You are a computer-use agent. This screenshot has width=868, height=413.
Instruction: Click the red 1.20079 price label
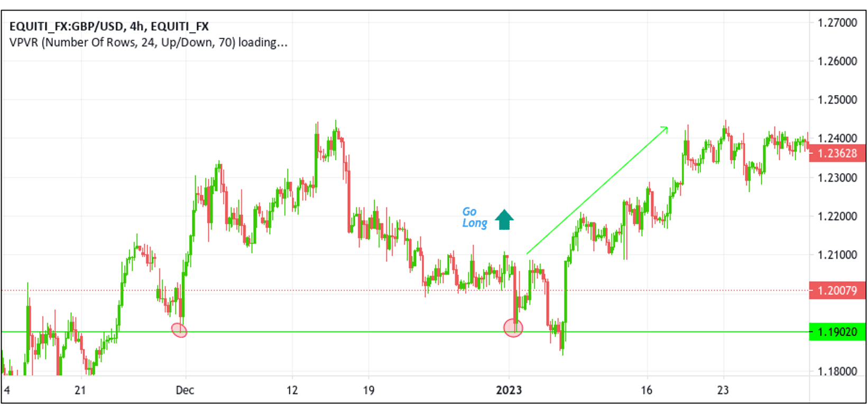[837, 290]
